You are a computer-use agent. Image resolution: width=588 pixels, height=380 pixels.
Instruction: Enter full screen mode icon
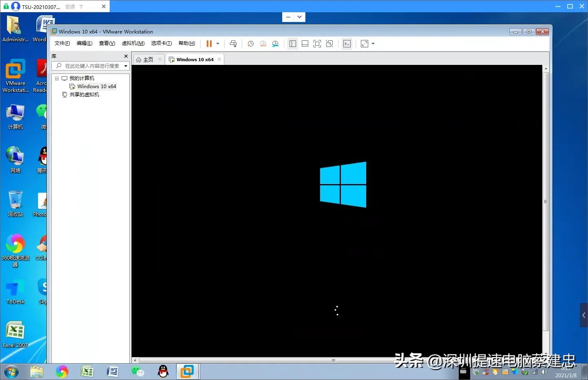(317, 44)
